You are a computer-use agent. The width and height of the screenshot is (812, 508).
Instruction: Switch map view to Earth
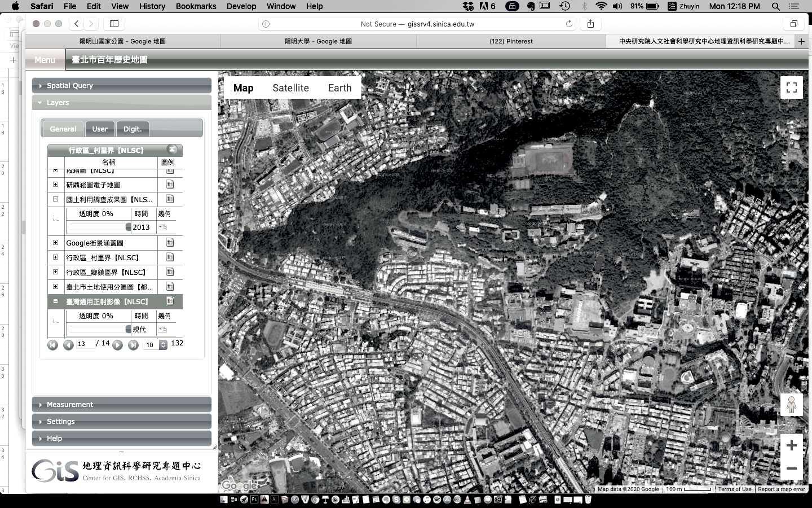[x=339, y=88]
